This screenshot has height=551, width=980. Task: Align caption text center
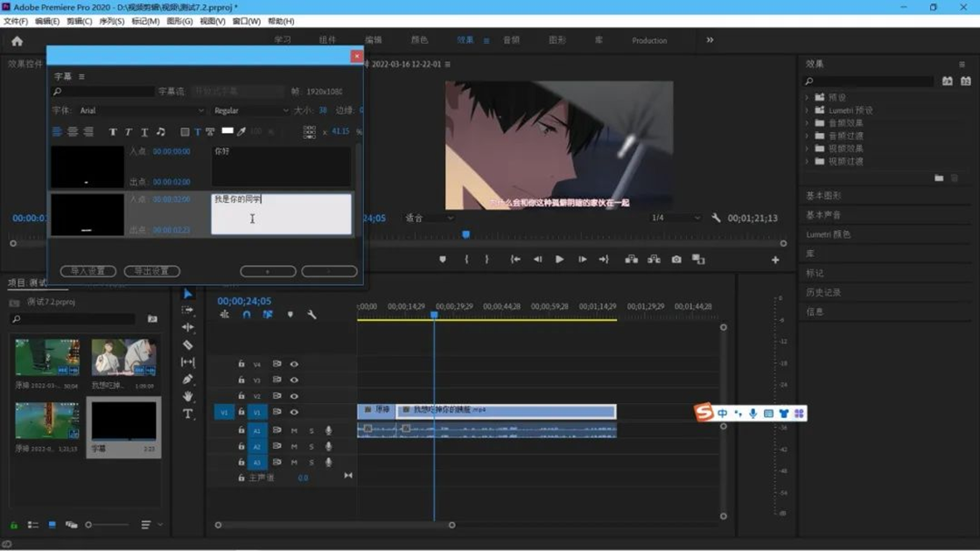[73, 132]
